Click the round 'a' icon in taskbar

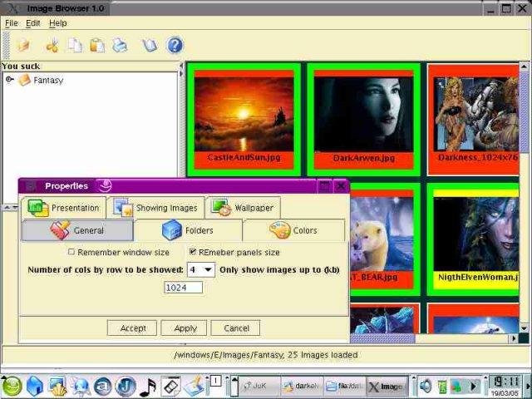pos(103,387)
